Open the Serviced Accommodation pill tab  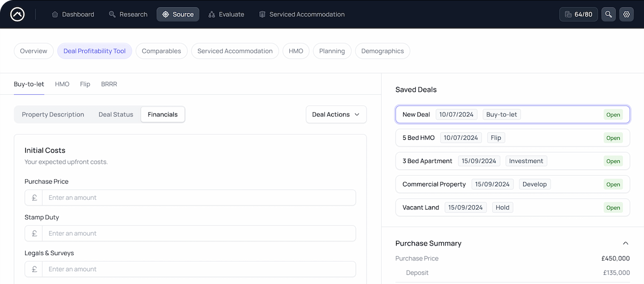point(235,51)
